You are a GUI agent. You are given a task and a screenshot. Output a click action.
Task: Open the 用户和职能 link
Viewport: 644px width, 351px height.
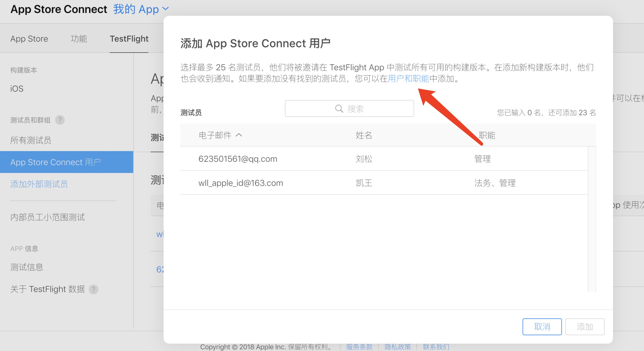point(408,79)
